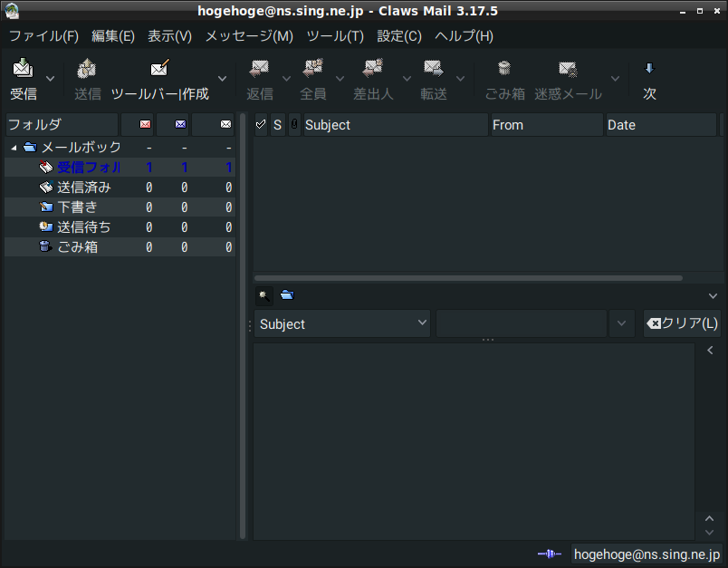Image resolution: width=728 pixels, height=568 pixels.
Task: Click the S status column header
Action: tap(278, 124)
